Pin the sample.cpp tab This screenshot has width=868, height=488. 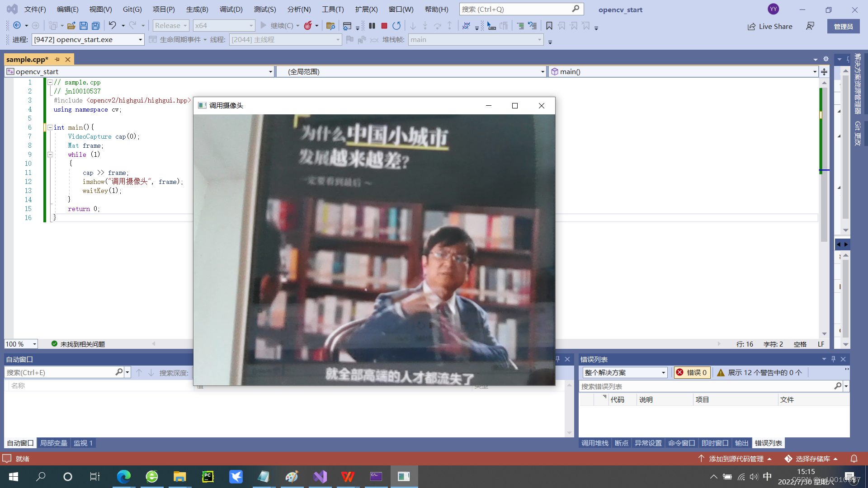click(57, 59)
